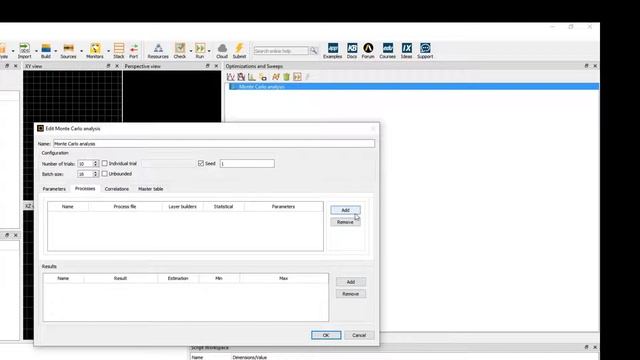640x360 pixels.
Task: Click Remove in the Results section
Action: pos(351,294)
